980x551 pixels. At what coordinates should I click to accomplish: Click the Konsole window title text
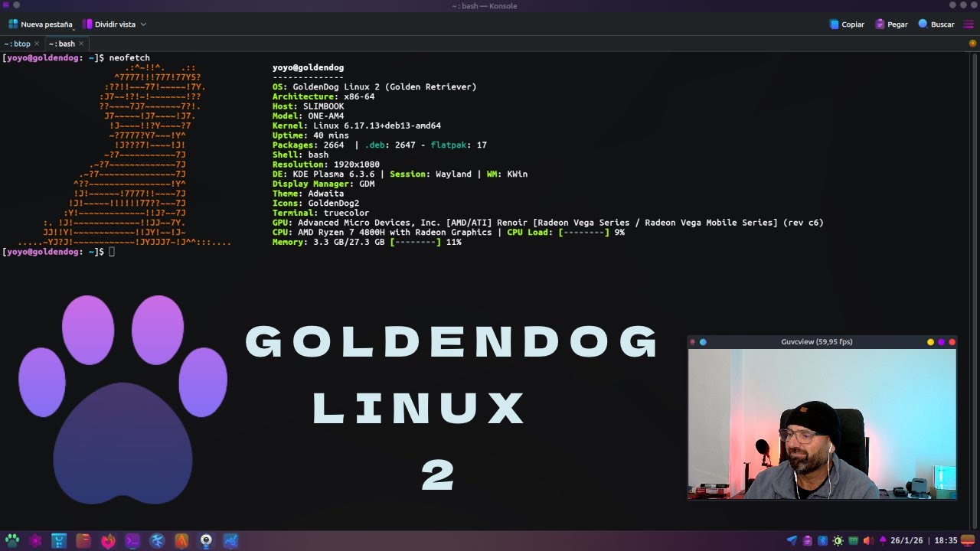[485, 6]
